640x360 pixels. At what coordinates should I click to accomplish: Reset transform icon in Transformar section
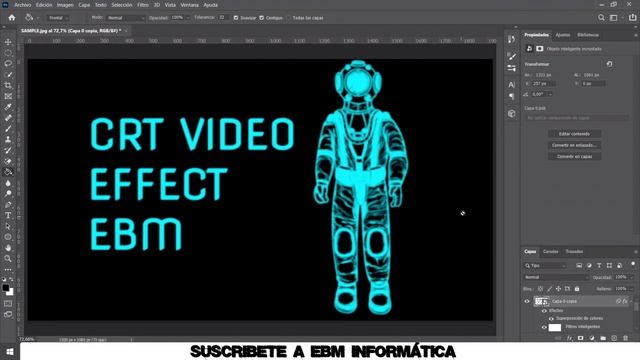pyautogui.click(x=609, y=64)
